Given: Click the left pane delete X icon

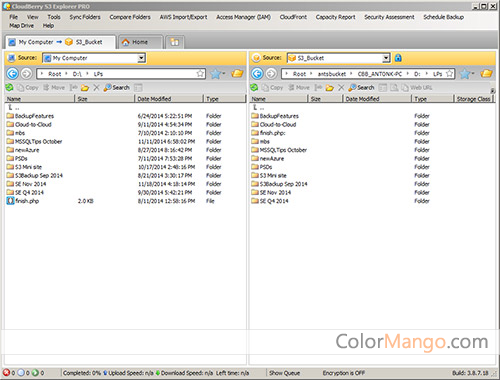Looking at the screenshot, I should (96, 88).
